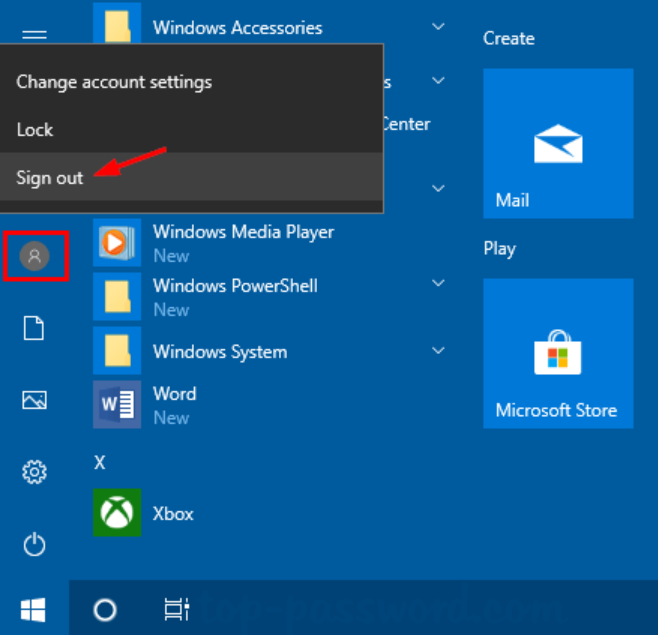Screen dimensions: 658x635
Task: Expand the Windows System chevron
Action: [439, 350]
